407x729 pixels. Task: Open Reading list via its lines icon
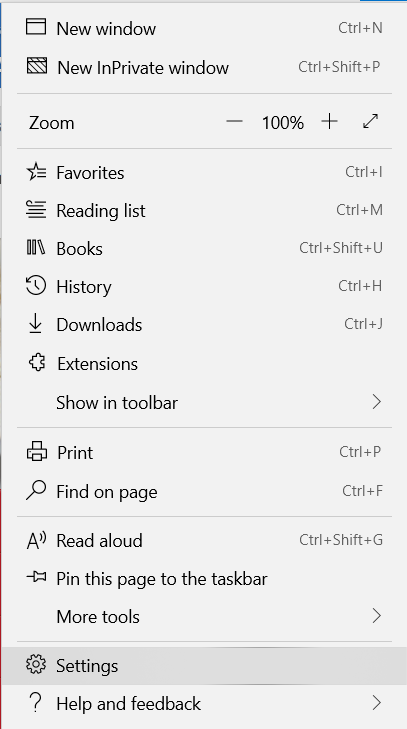[36, 209]
